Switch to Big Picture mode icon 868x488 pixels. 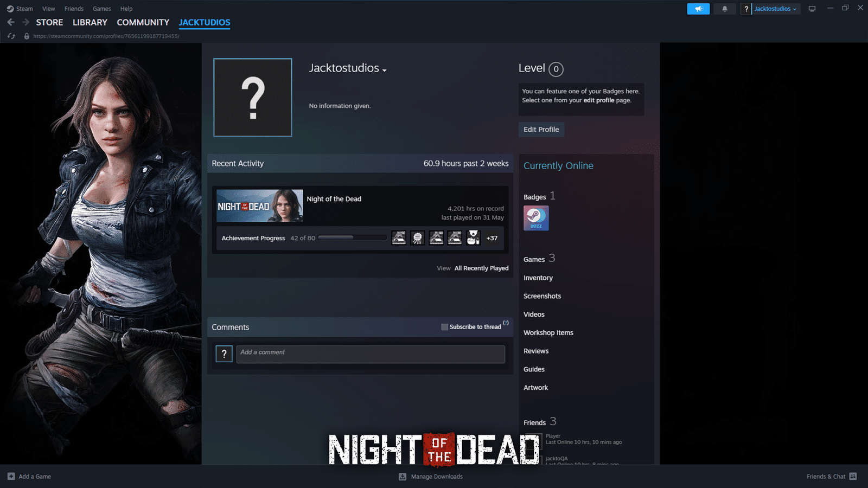point(812,9)
